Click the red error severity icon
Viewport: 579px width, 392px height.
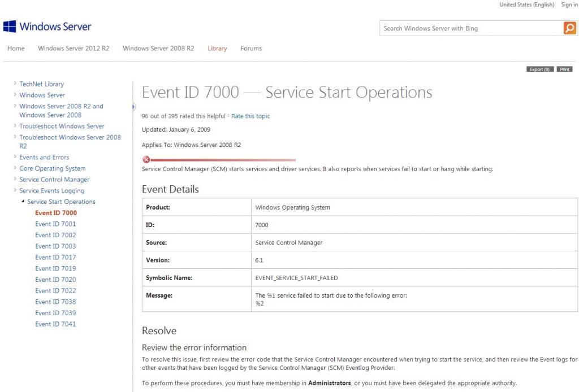click(x=146, y=159)
